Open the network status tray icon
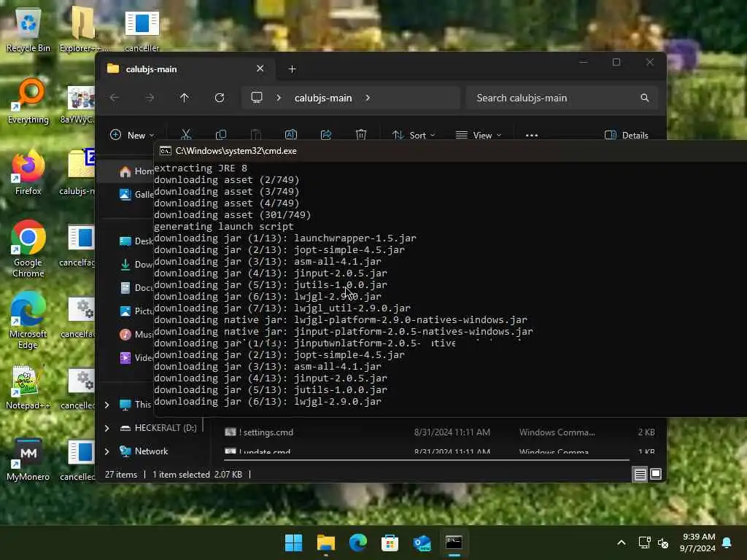 pyautogui.click(x=645, y=542)
